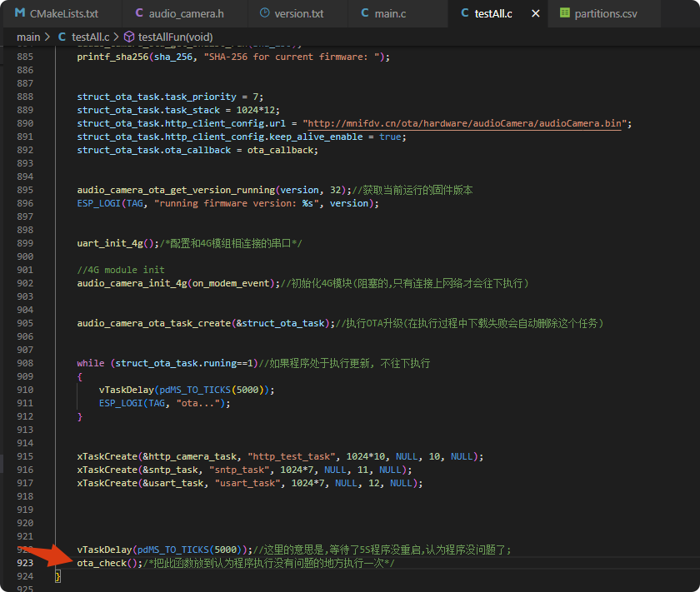
Task: Open the audioCamera.bin OTA URL link
Action: tap(464, 123)
